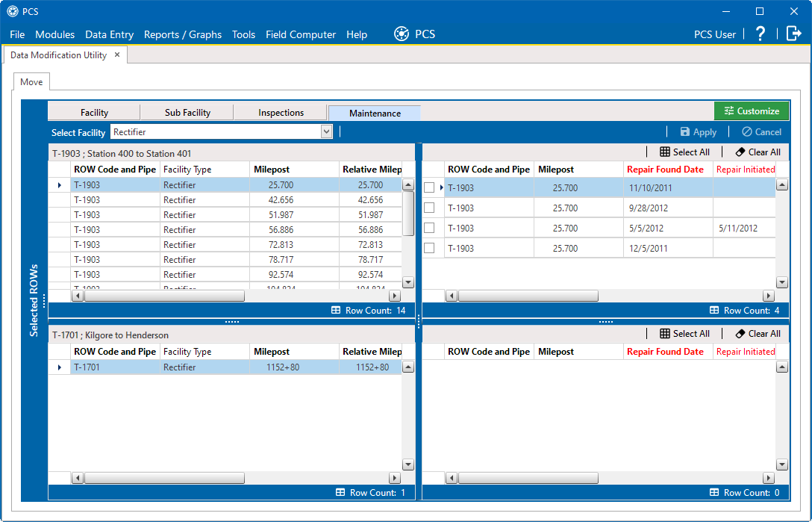The image size is (812, 522).
Task: Select the Move tab
Action: tap(31, 82)
